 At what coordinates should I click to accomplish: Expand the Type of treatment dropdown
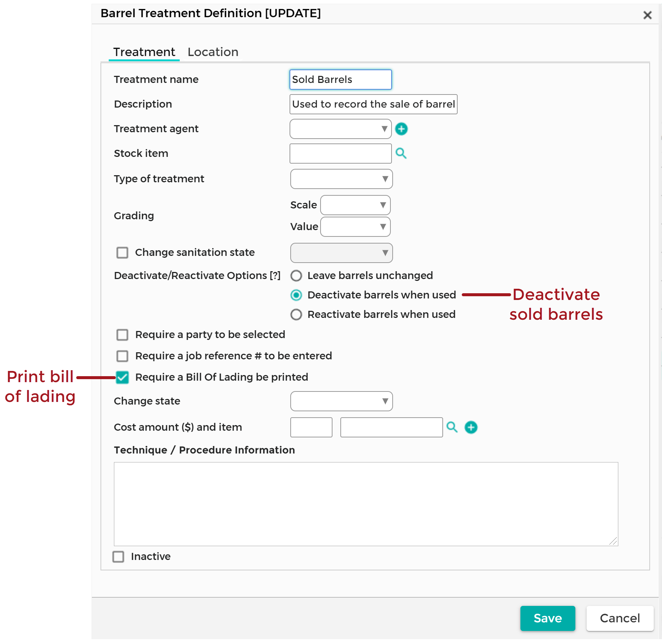[341, 179]
